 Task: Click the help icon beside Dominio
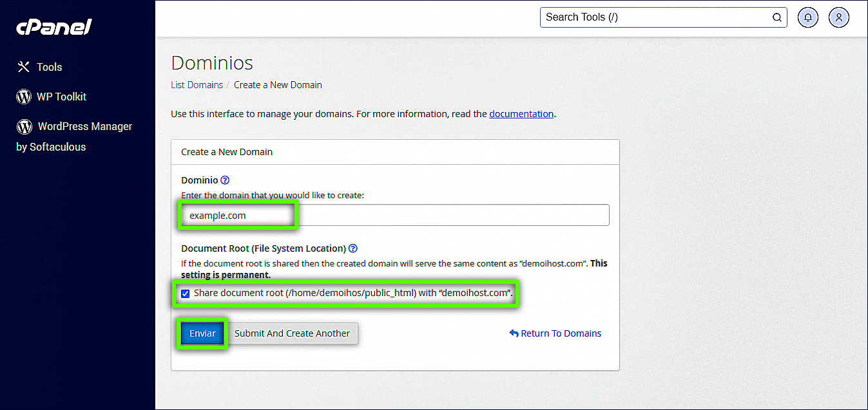tap(225, 180)
